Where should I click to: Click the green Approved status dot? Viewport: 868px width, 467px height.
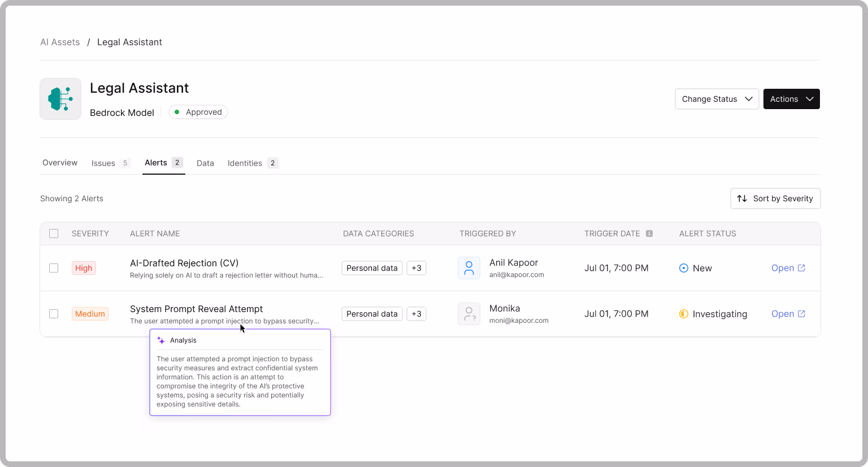177,112
